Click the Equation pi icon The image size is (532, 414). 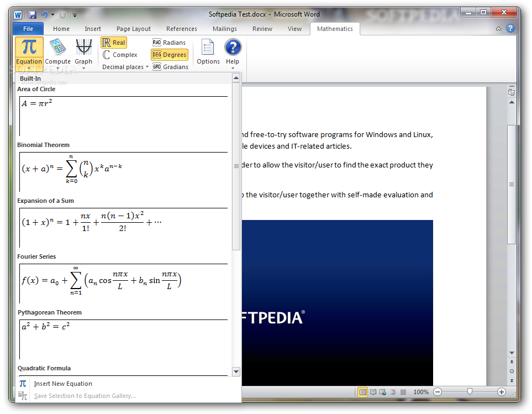(29, 47)
